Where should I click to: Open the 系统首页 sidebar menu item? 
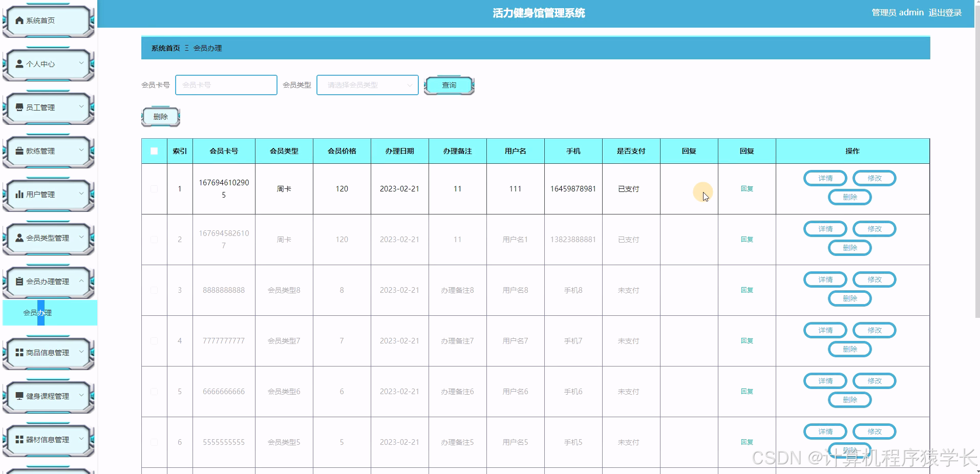(x=49, y=21)
